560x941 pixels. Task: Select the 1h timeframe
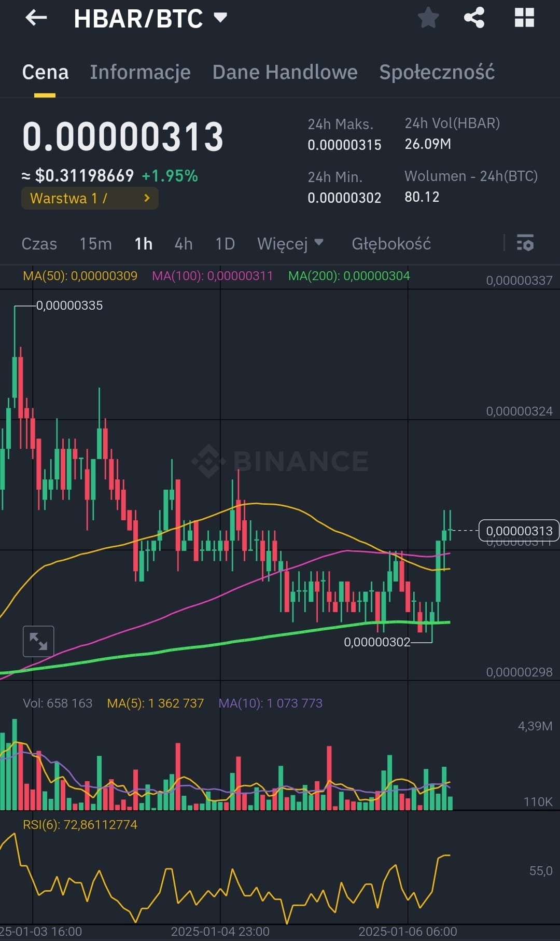click(x=144, y=244)
